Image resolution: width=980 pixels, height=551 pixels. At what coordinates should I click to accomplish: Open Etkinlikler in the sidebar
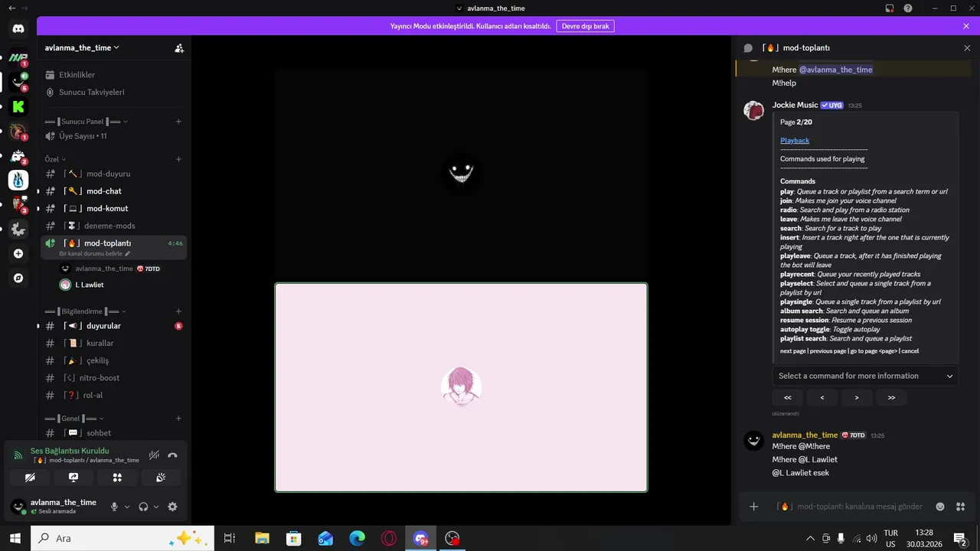tap(114, 75)
